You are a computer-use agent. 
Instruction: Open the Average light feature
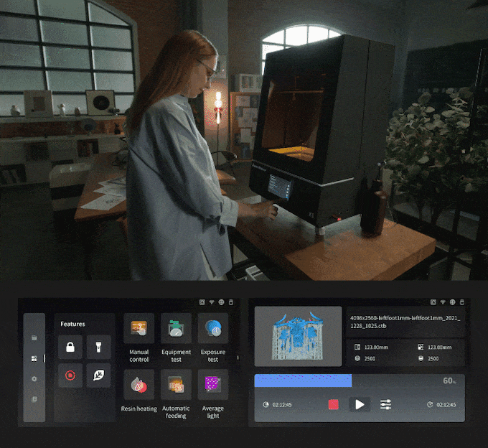213,385
